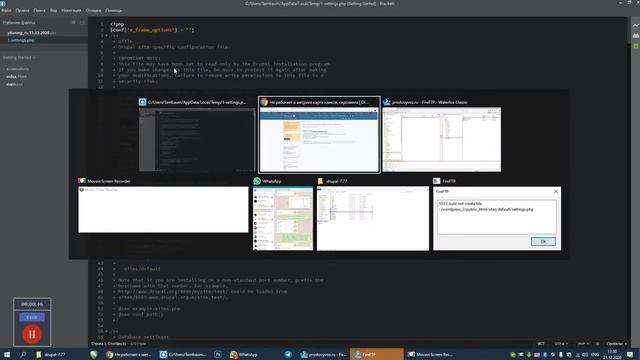
Task: Open the Вид menu
Action: tap(53, 10)
